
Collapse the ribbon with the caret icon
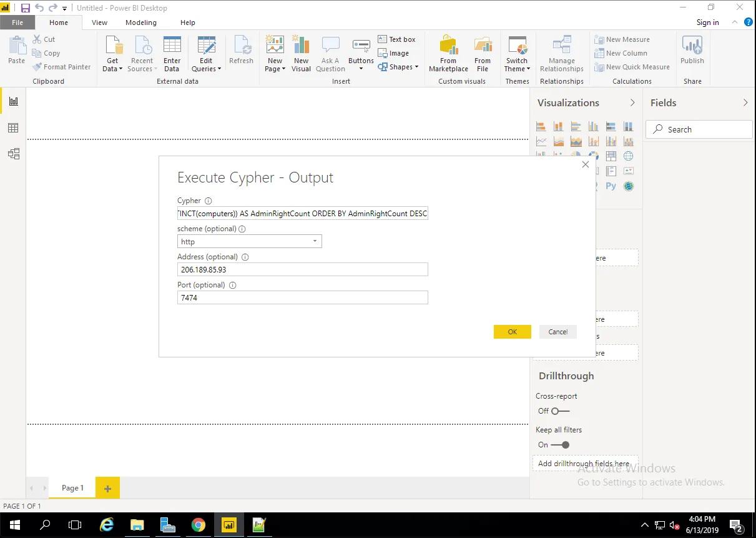734,22
